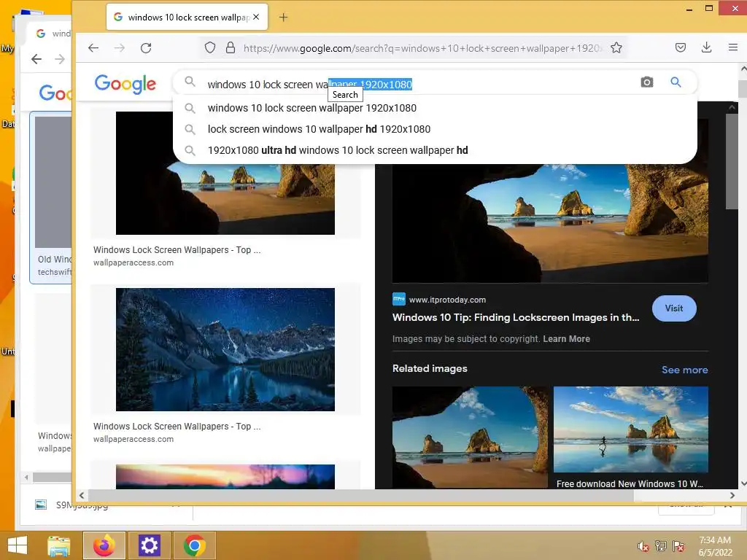747x560 pixels.
Task: Select the windows 10 lock screen wallpaper tab
Action: coord(187,17)
